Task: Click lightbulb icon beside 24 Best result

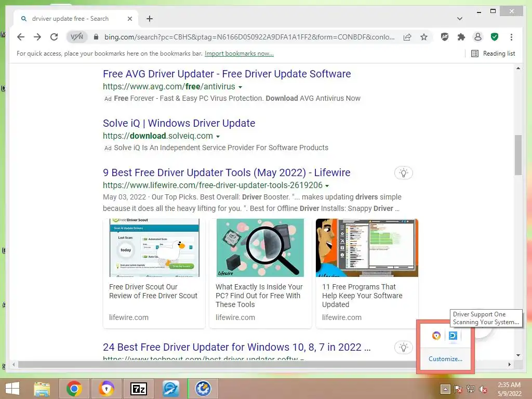Action: 403,348
